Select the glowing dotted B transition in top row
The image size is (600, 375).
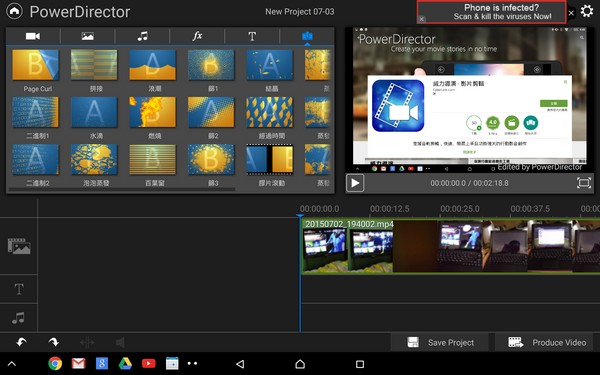211,65
